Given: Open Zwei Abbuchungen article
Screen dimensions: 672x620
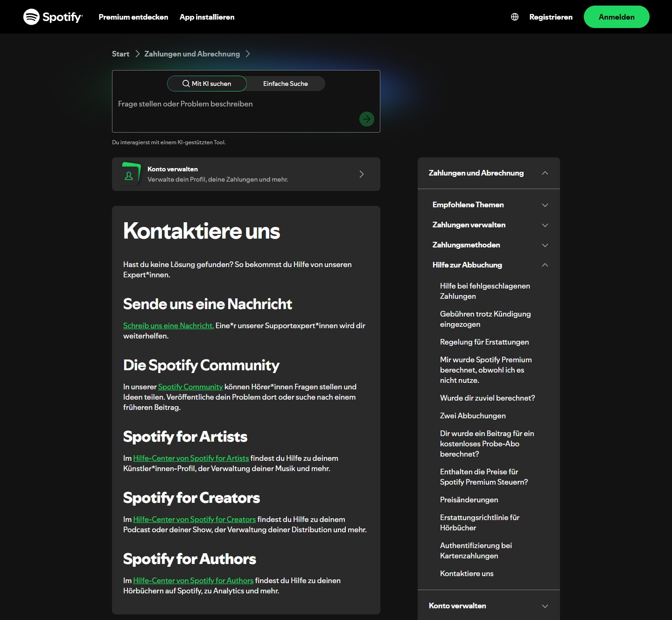Looking at the screenshot, I should (x=473, y=416).
